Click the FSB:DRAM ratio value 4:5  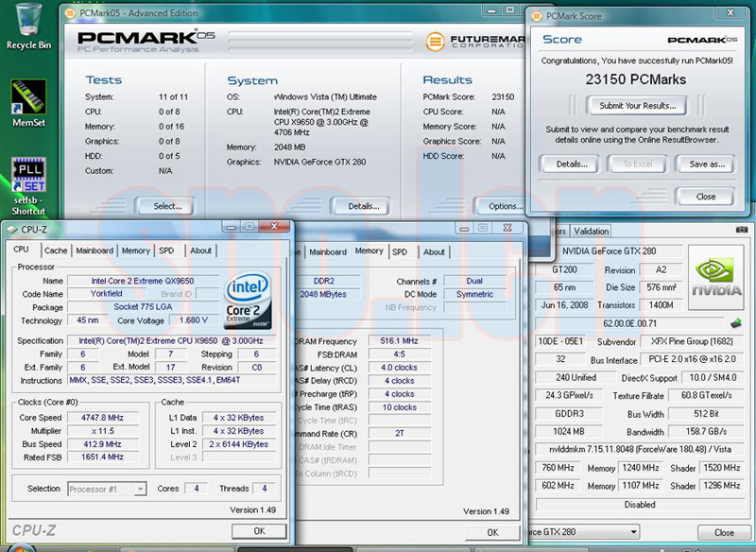(x=399, y=354)
